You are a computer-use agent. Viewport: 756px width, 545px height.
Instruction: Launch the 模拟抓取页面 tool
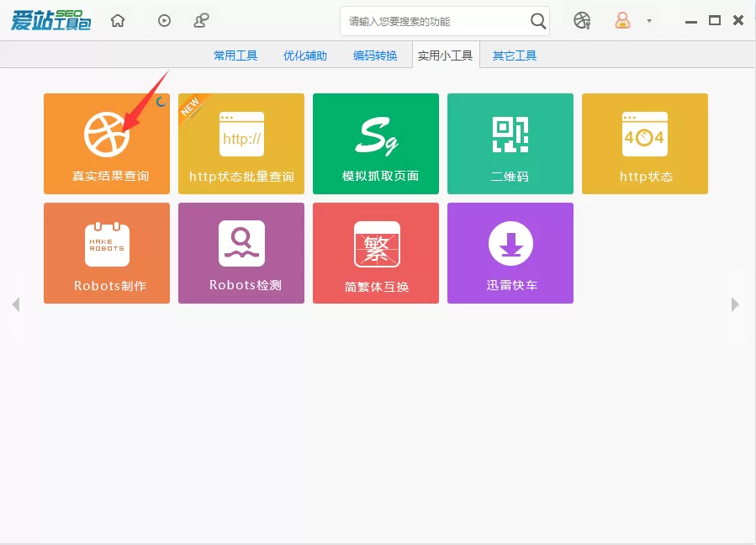coord(376,144)
